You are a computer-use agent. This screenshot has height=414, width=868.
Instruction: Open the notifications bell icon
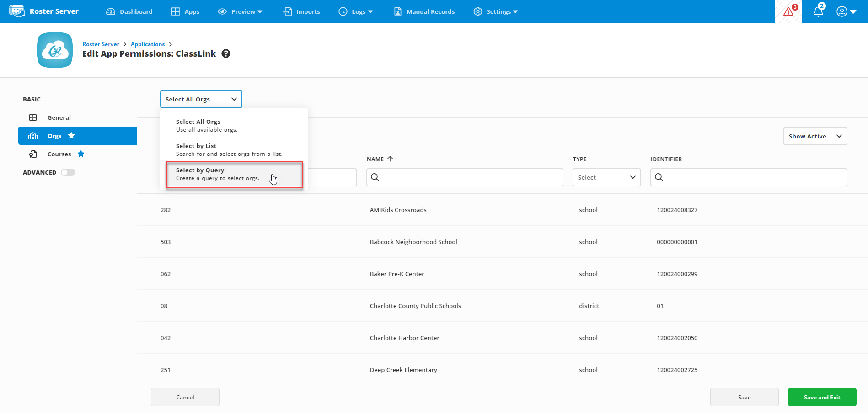coord(819,11)
